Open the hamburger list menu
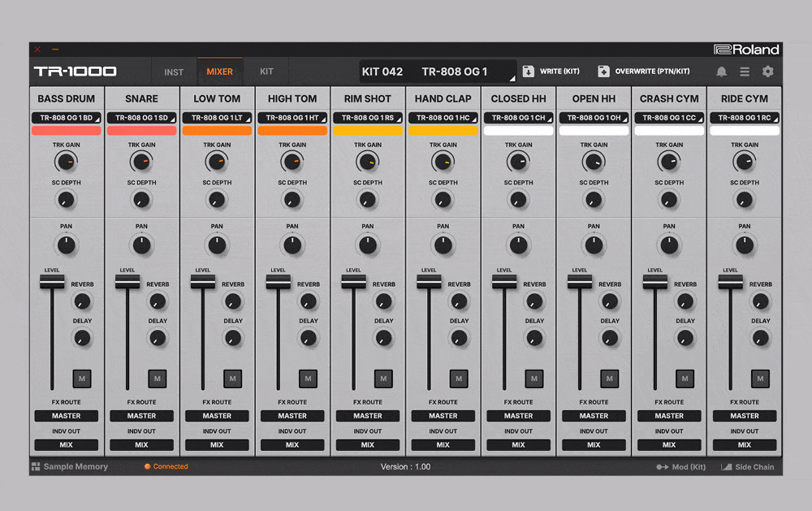 tap(745, 71)
